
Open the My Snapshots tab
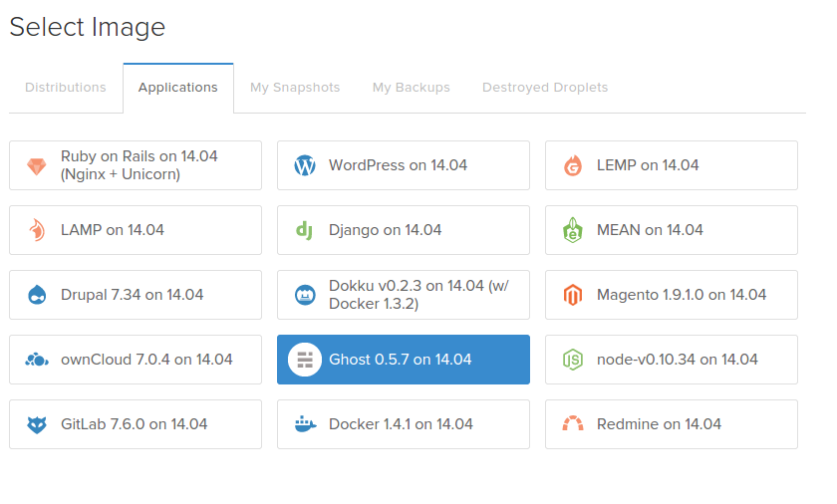click(x=295, y=88)
